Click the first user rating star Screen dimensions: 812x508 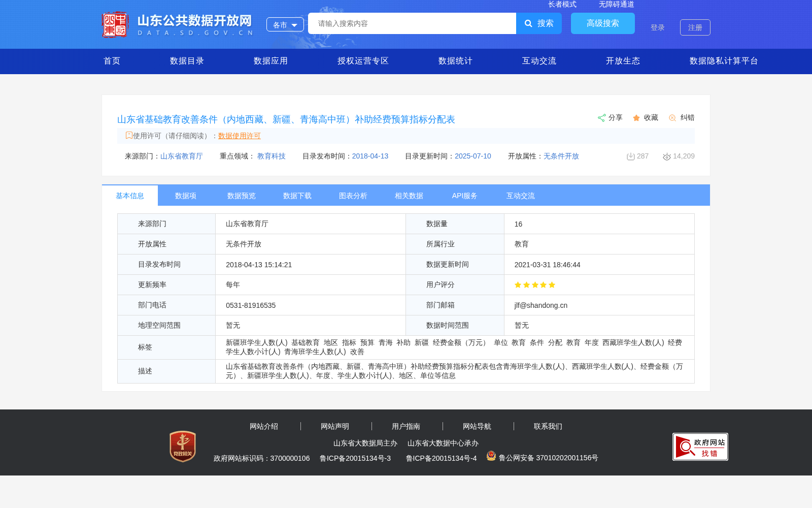(x=518, y=284)
